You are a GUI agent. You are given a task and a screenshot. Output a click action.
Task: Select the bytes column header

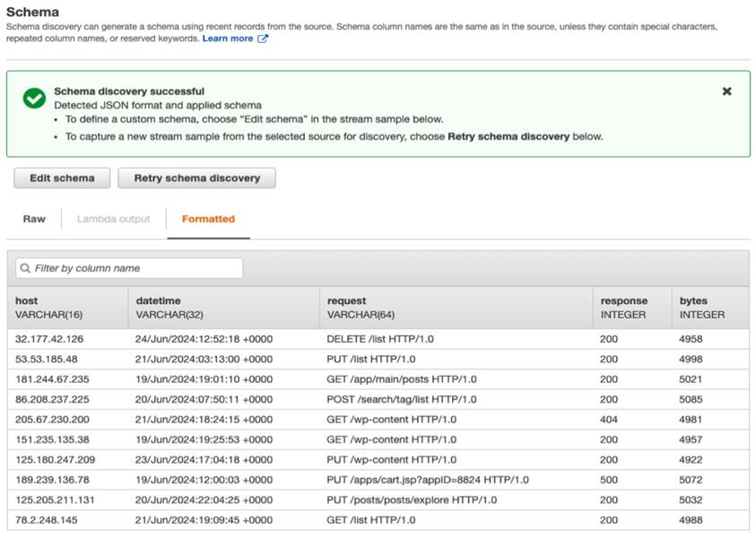point(693,301)
